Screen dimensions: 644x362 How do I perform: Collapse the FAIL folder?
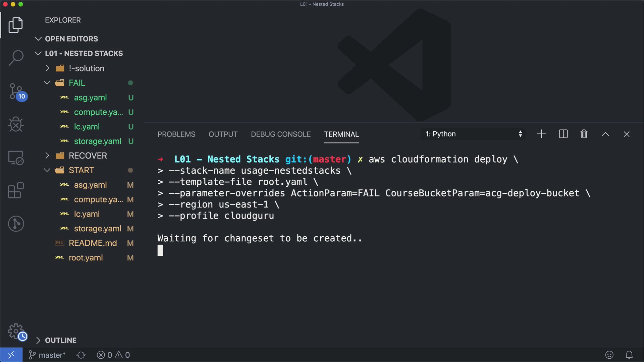tap(77, 83)
